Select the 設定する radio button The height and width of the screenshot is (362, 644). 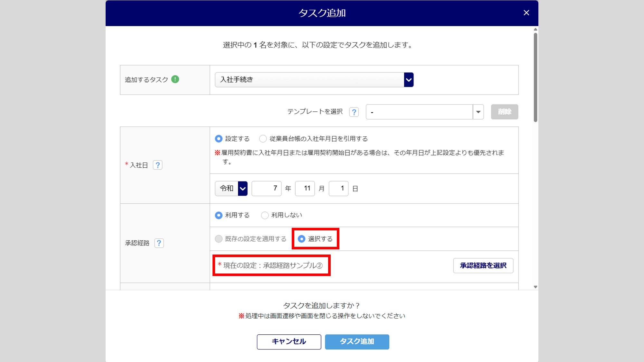219,139
